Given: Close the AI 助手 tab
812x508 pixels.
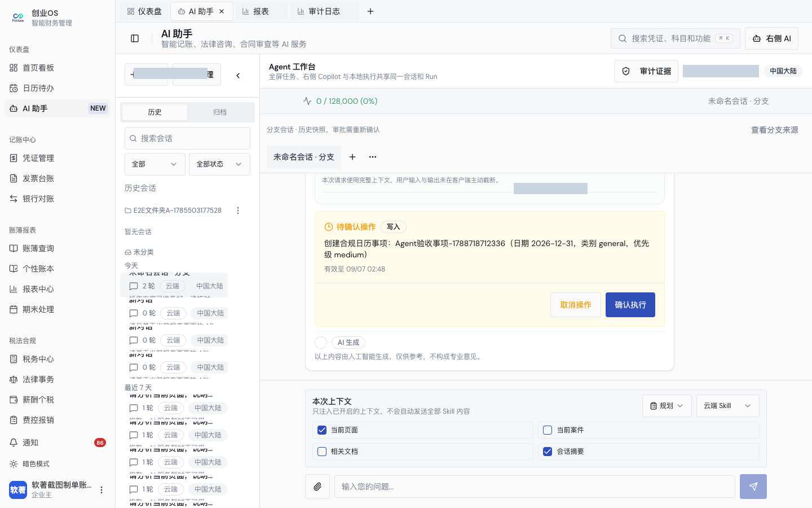Looking at the screenshot, I should point(222,11).
